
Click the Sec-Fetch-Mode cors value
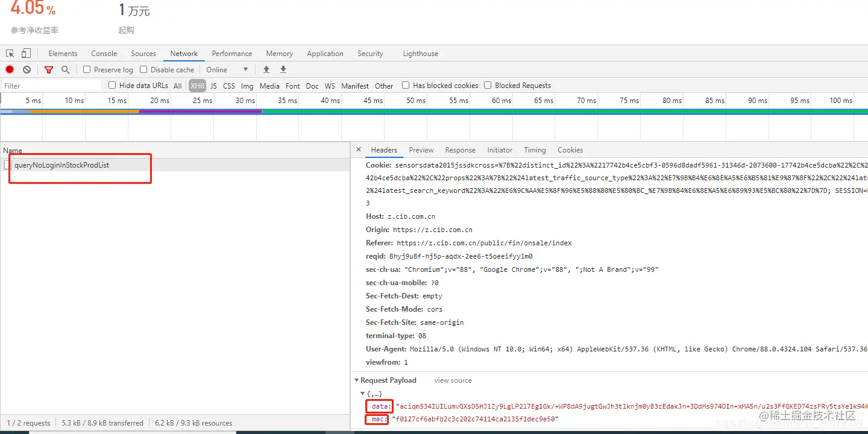coord(435,309)
